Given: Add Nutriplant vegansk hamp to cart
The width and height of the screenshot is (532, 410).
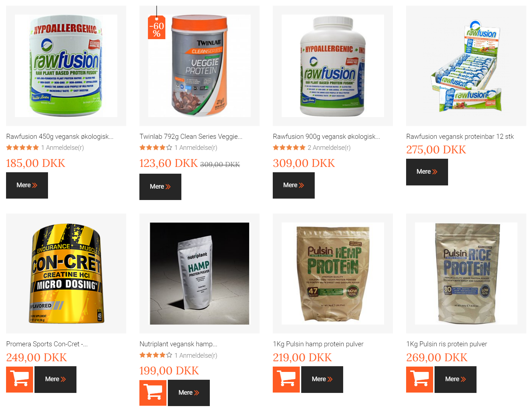Looking at the screenshot, I should coord(153,393).
